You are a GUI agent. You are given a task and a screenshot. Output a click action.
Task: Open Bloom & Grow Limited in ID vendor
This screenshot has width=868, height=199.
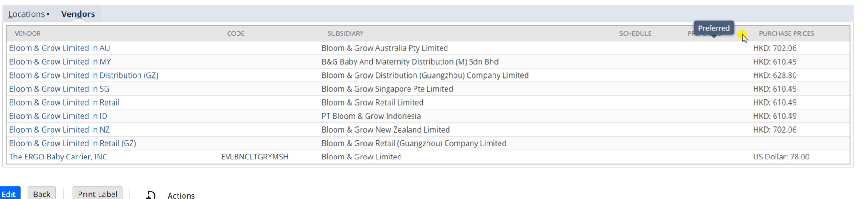(x=58, y=116)
